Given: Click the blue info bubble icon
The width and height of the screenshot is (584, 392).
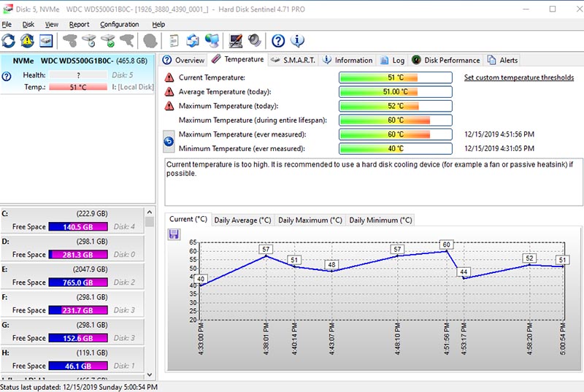Looking at the screenshot, I should 297,41.
